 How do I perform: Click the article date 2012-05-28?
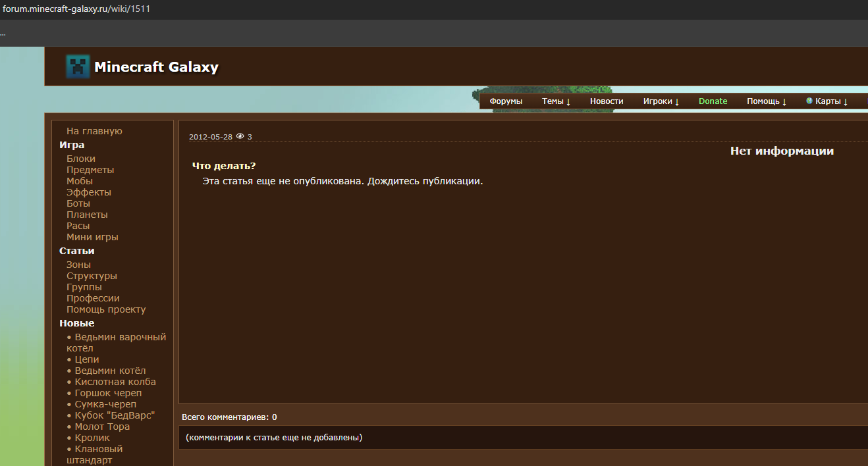211,137
